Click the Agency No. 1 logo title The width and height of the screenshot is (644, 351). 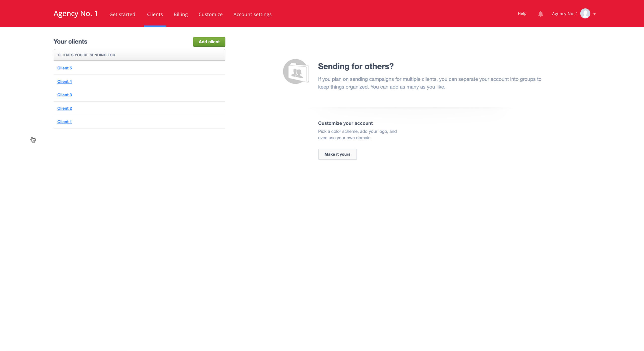(x=75, y=14)
